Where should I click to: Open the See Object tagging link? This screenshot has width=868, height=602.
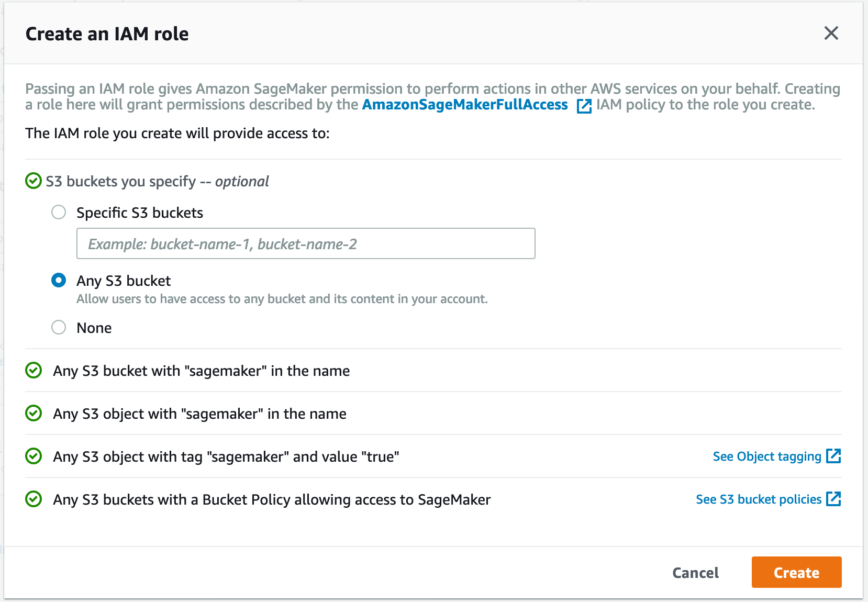tap(767, 456)
